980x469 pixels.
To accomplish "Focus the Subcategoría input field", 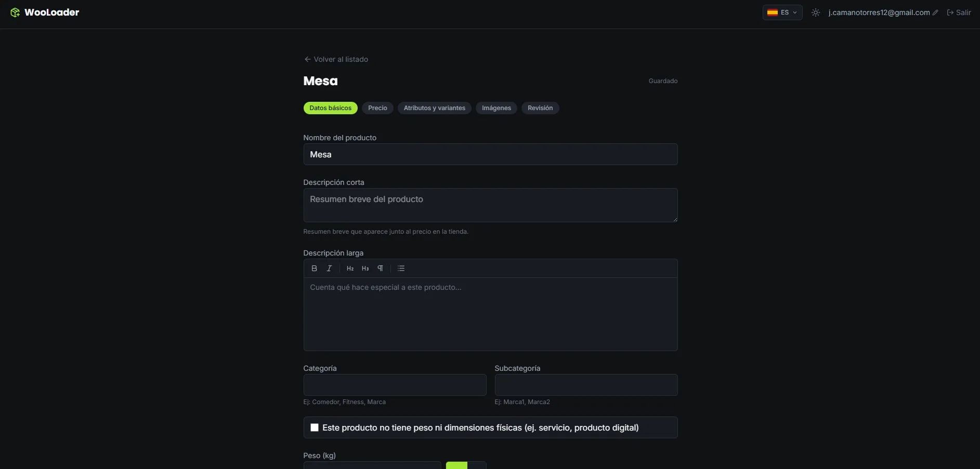I will point(586,385).
